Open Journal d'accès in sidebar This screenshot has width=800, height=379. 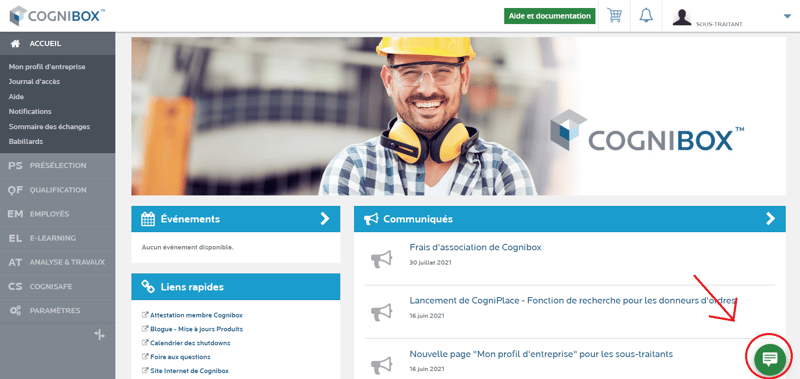click(34, 82)
